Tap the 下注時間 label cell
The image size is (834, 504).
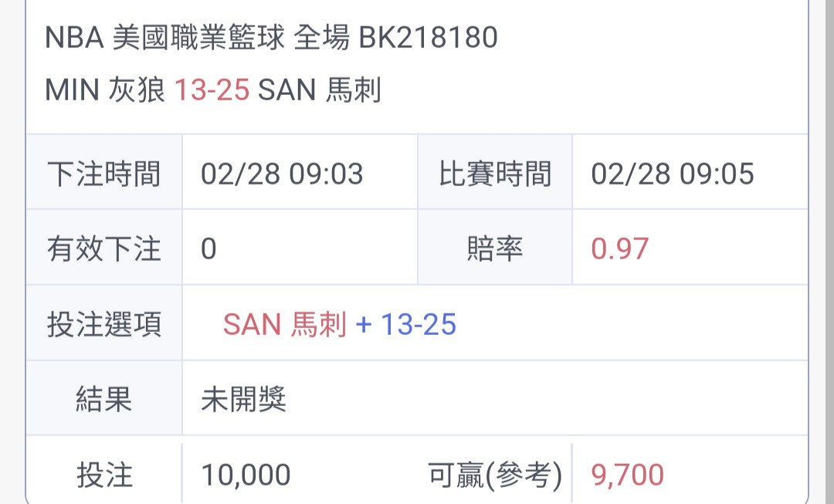point(104,172)
